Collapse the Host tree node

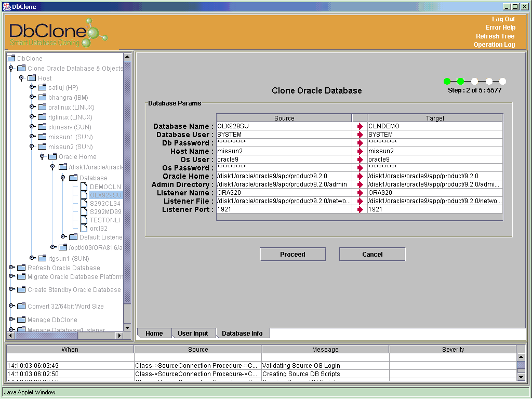coord(21,78)
